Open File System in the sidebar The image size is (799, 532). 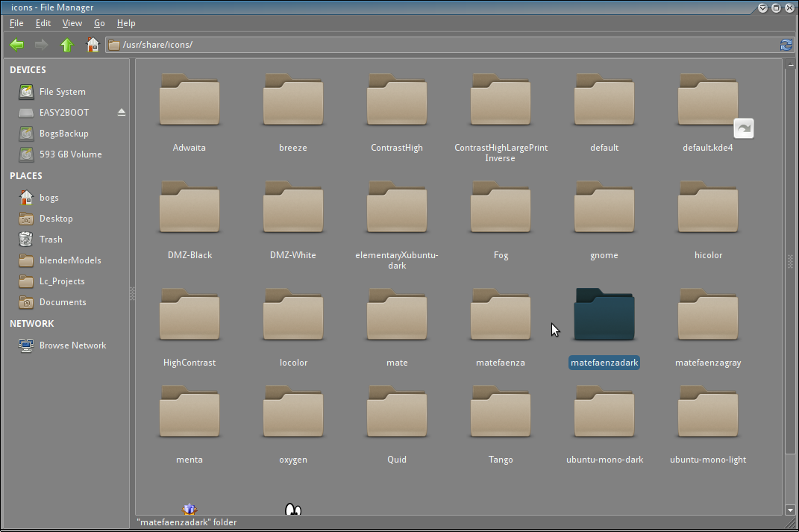(62, 92)
